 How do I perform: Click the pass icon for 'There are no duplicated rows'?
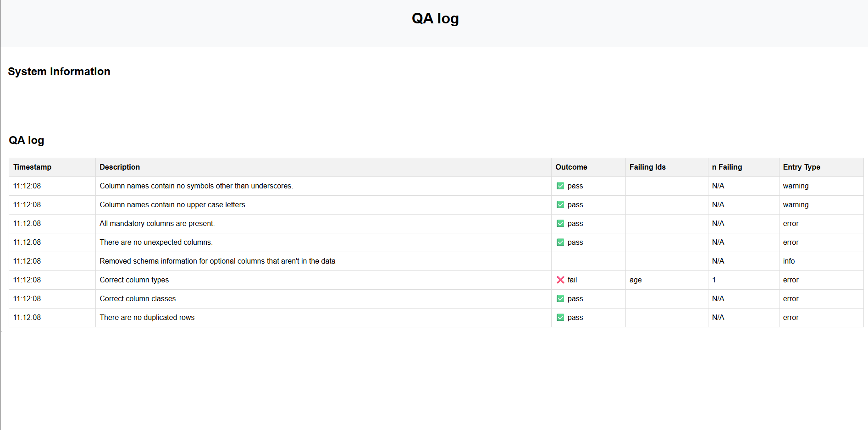560,317
